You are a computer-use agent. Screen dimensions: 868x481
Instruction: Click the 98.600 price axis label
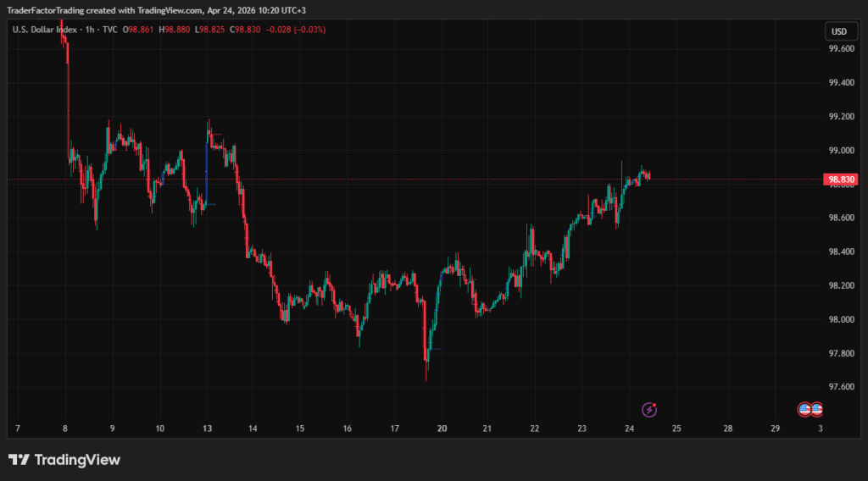tap(841, 218)
